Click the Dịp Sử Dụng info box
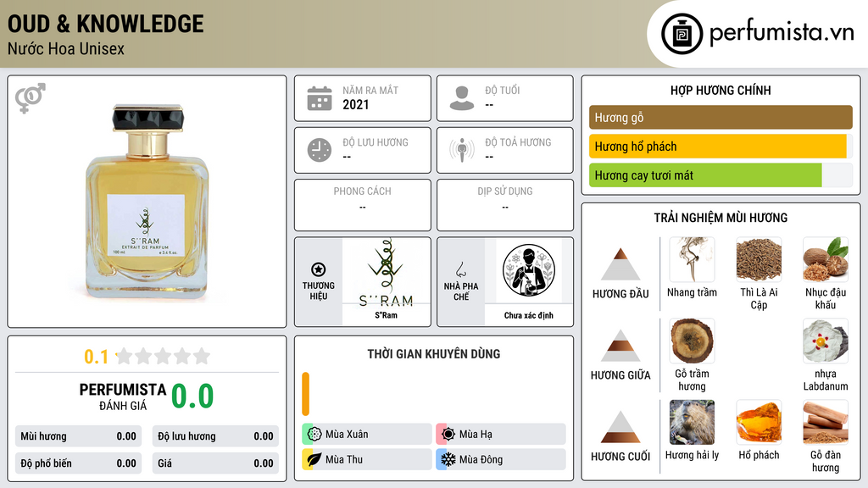Image resolution: width=868 pixels, height=488 pixels. click(x=505, y=205)
